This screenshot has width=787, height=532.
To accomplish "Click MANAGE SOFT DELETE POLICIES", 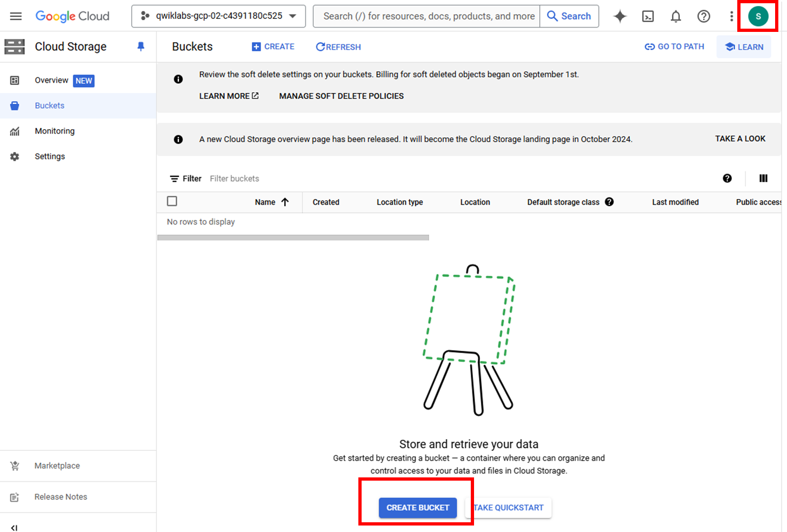I will (341, 96).
